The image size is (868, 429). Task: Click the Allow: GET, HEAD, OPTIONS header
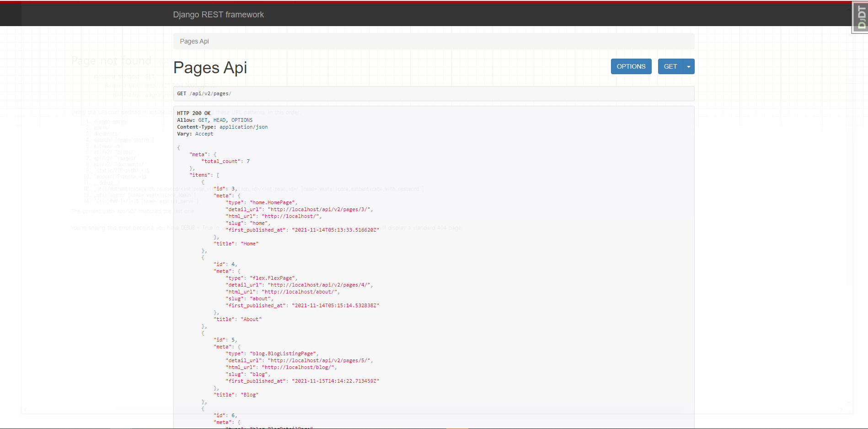point(215,120)
